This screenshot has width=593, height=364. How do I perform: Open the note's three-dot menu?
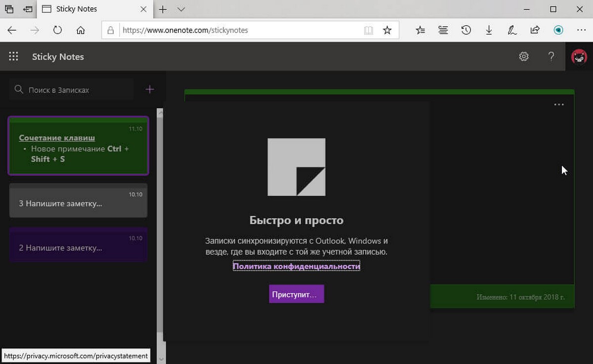point(559,105)
